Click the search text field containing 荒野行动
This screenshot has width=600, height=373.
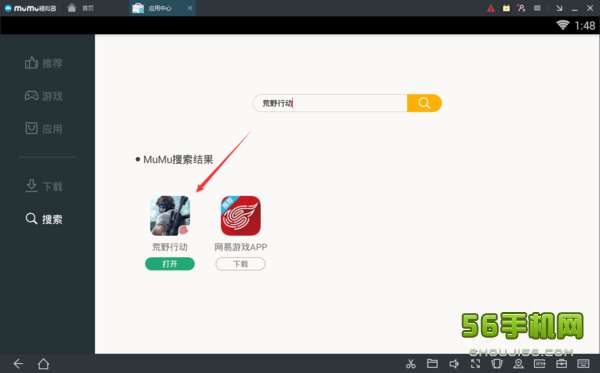pos(330,103)
